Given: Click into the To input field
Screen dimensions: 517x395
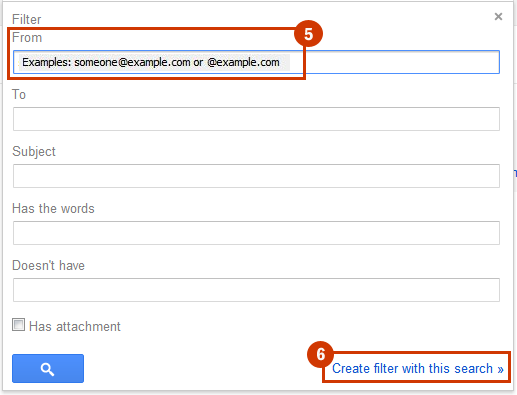Looking at the screenshot, I should [x=256, y=119].
